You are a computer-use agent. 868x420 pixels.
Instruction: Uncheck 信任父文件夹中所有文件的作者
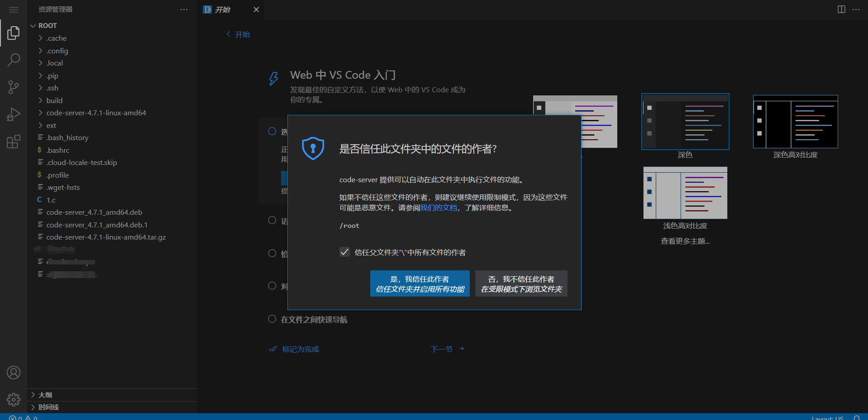tap(345, 252)
